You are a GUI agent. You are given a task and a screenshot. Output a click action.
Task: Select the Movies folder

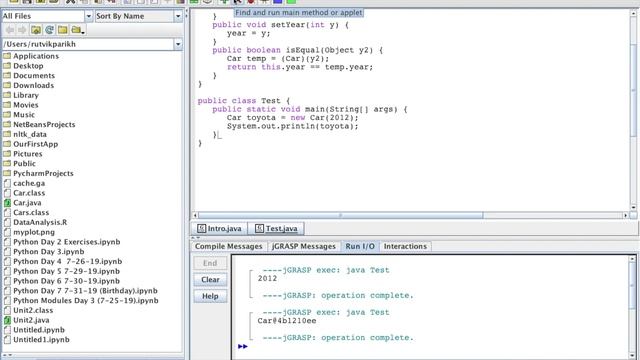click(x=26, y=105)
